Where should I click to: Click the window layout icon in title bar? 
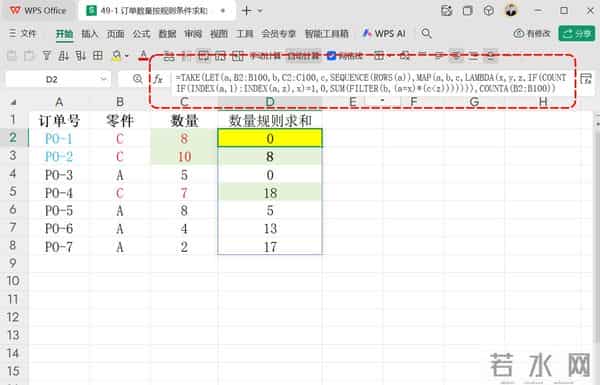[x=467, y=11]
